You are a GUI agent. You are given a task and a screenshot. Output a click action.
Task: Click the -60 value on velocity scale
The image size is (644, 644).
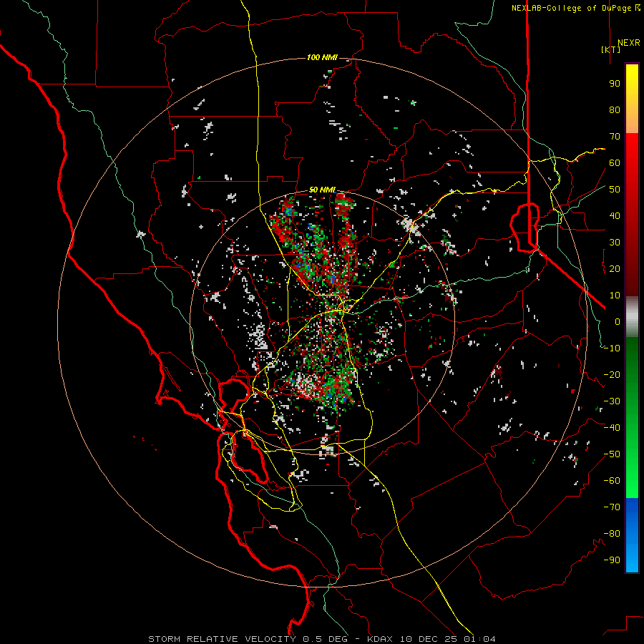point(612,481)
